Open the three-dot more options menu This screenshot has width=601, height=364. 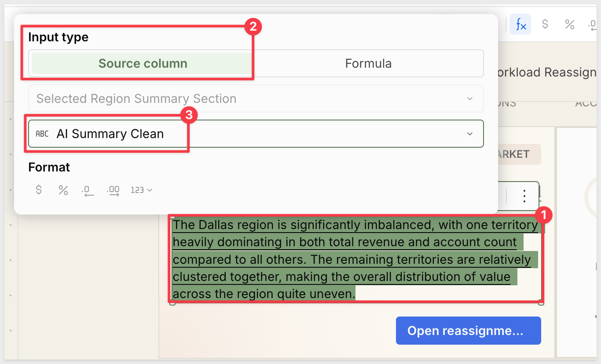[524, 196]
